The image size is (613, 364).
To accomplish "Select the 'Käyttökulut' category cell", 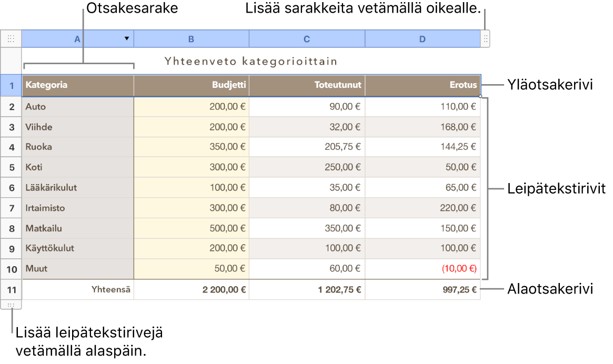I will (x=78, y=249).
